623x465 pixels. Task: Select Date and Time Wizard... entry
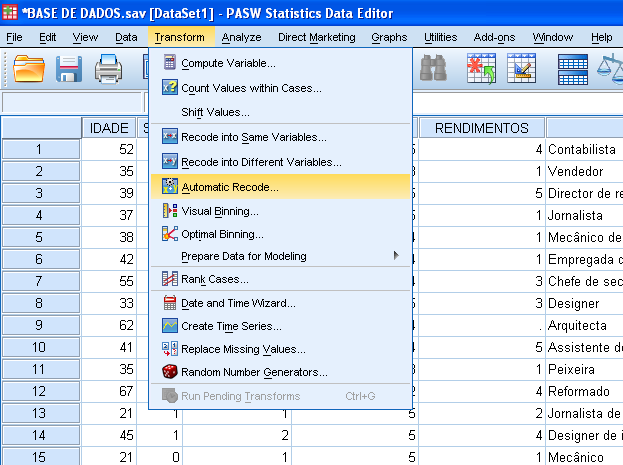click(x=280, y=303)
